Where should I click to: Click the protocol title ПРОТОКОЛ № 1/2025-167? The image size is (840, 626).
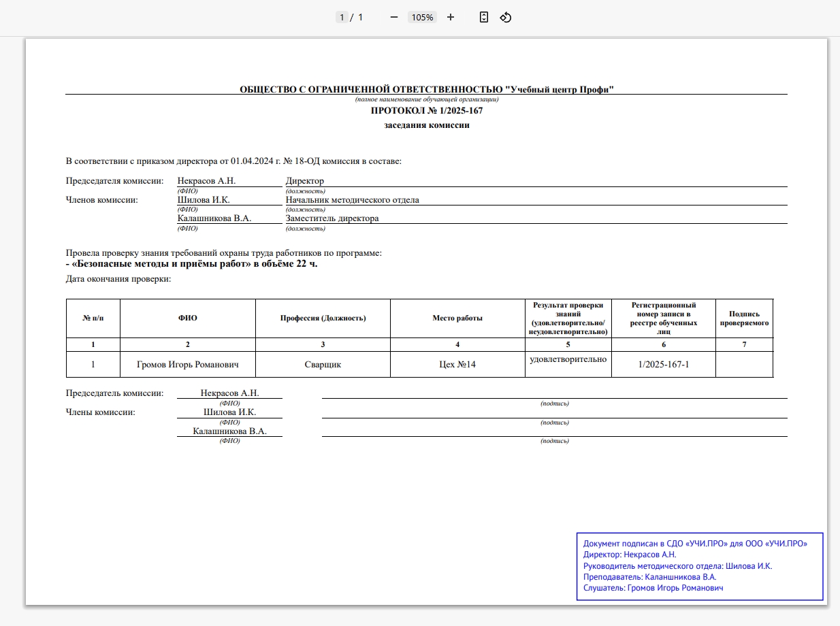click(x=426, y=110)
